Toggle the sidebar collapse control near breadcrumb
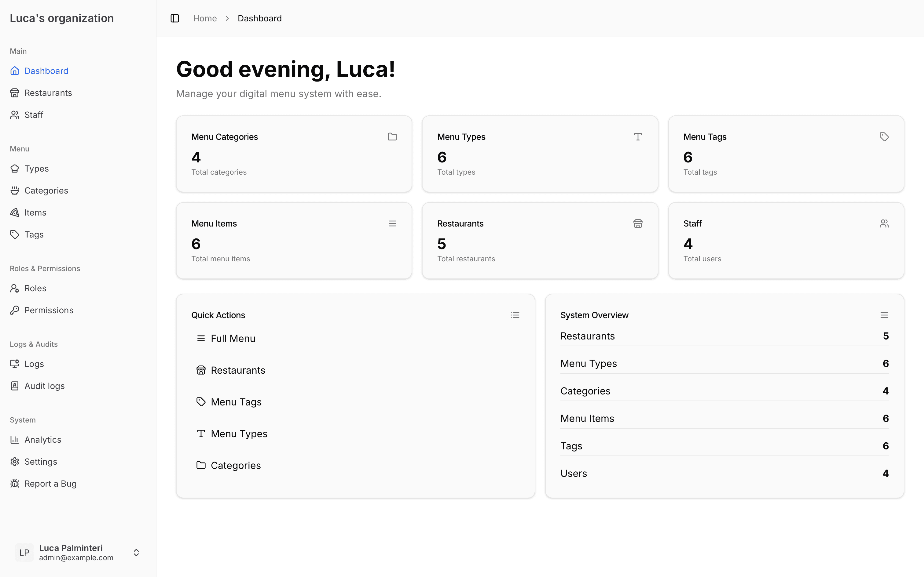 (175, 18)
